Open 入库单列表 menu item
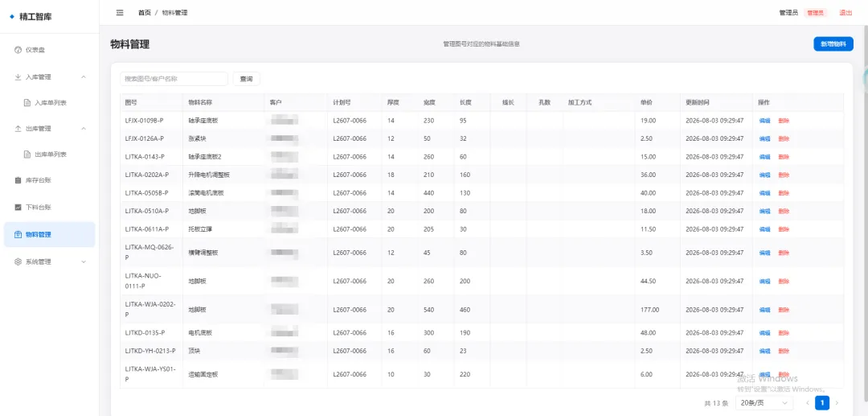Viewport: 868px width, 416px height. 49,103
